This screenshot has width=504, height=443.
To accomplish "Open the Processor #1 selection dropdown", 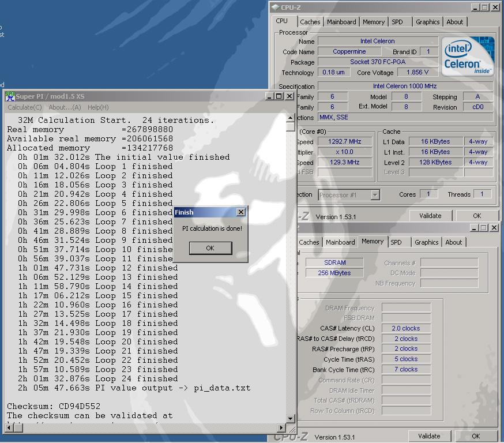I will pos(375,195).
